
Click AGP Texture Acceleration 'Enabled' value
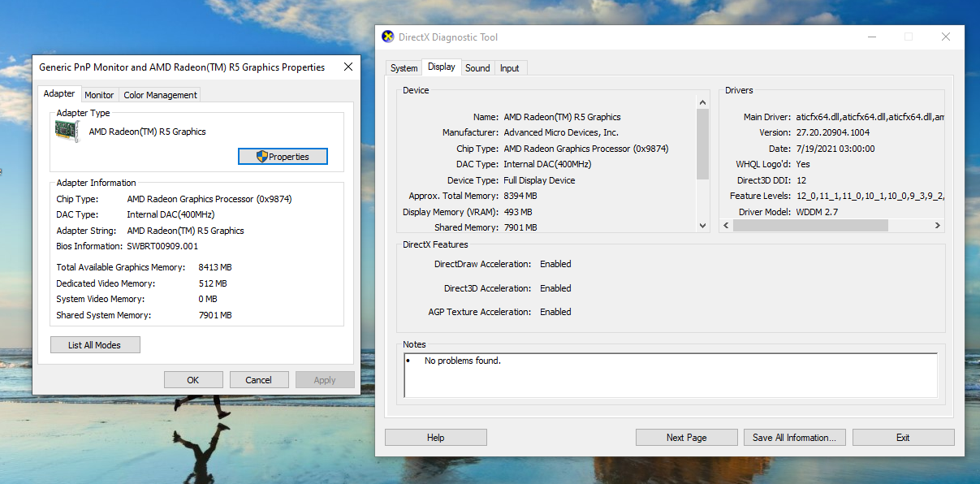(555, 312)
